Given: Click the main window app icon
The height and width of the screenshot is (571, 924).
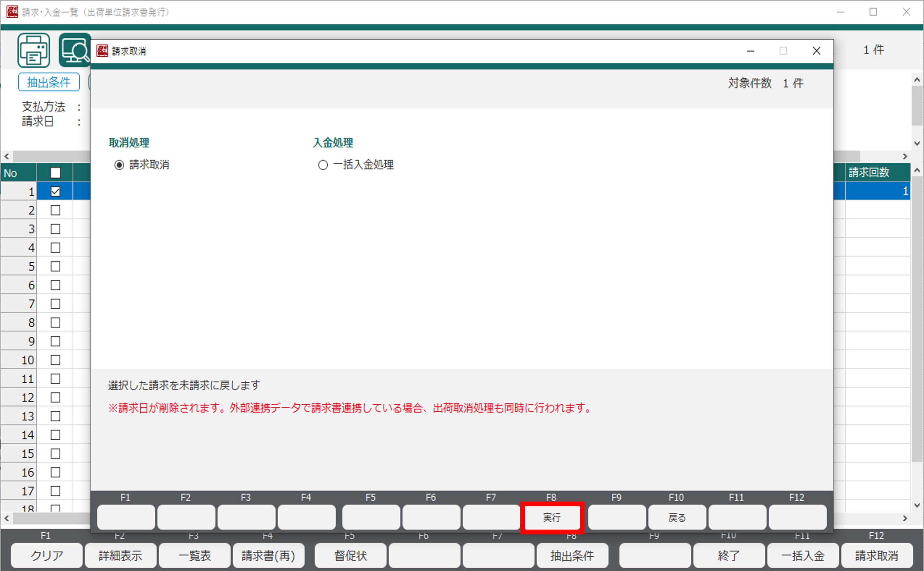Looking at the screenshot, I should (x=12, y=12).
